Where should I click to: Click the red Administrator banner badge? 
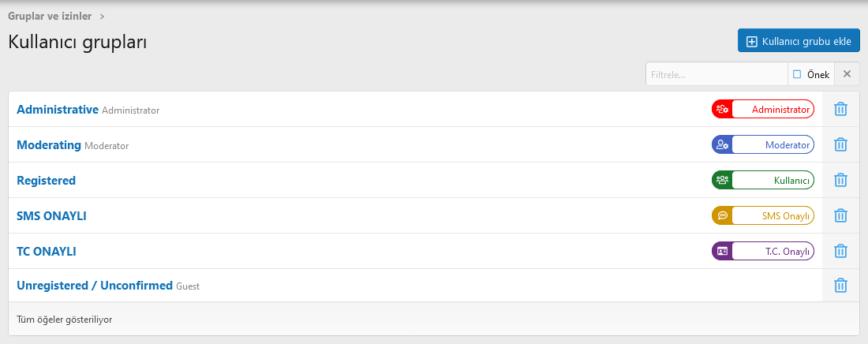tap(762, 110)
